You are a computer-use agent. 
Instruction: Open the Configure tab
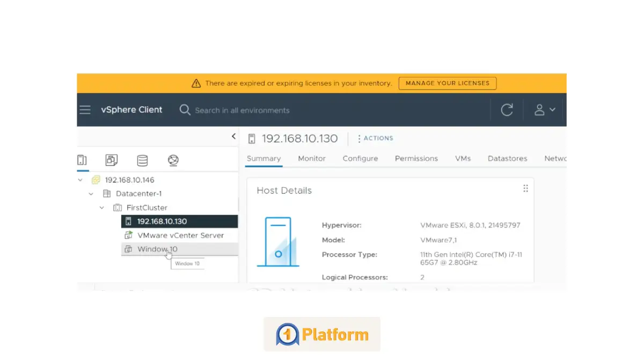pyautogui.click(x=360, y=159)
